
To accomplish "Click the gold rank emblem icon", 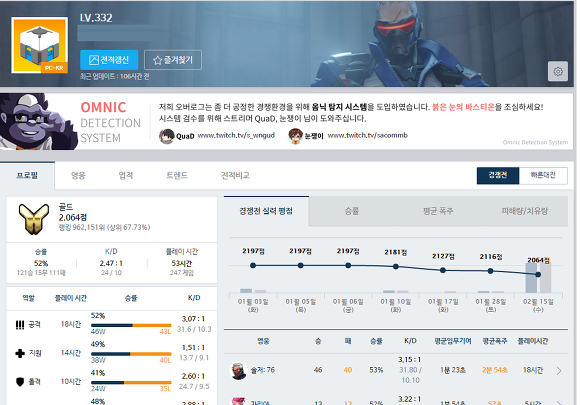I will tap(34, 219).
